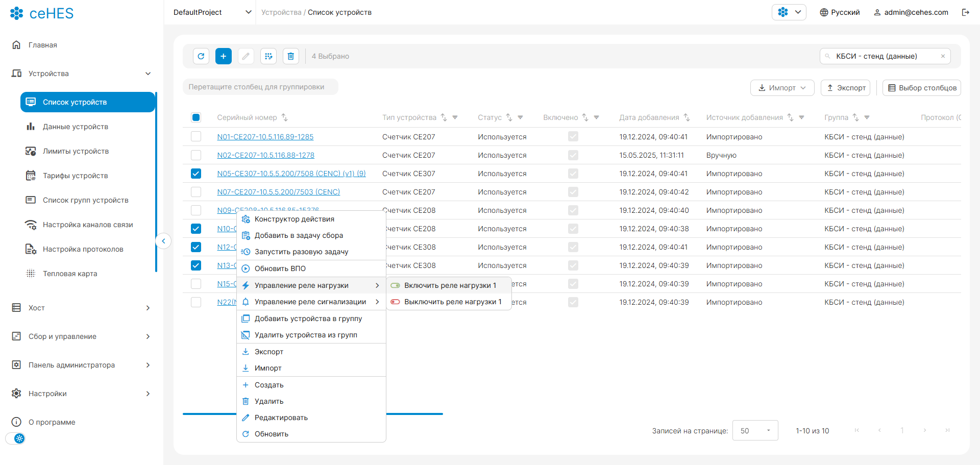
Task: Click the refresh icon in the toolbar
Action: tap(201, 56)
